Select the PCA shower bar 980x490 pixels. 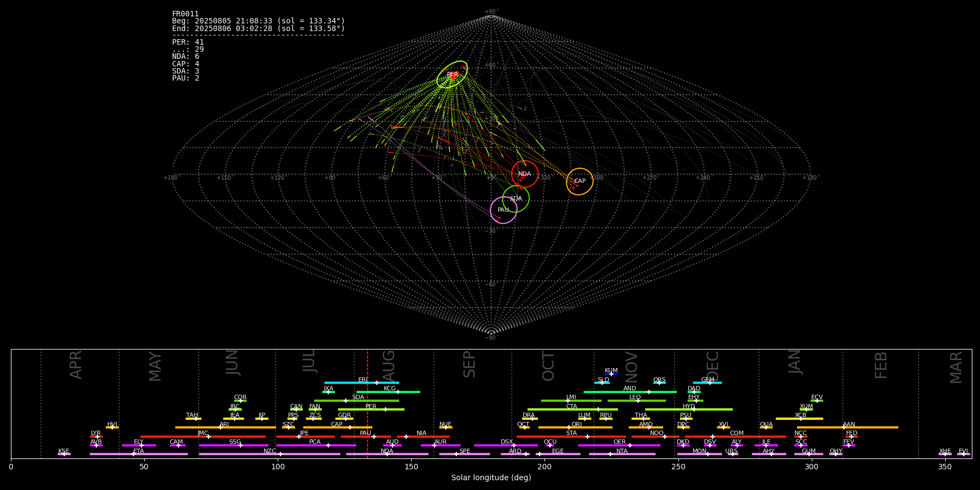316,445
